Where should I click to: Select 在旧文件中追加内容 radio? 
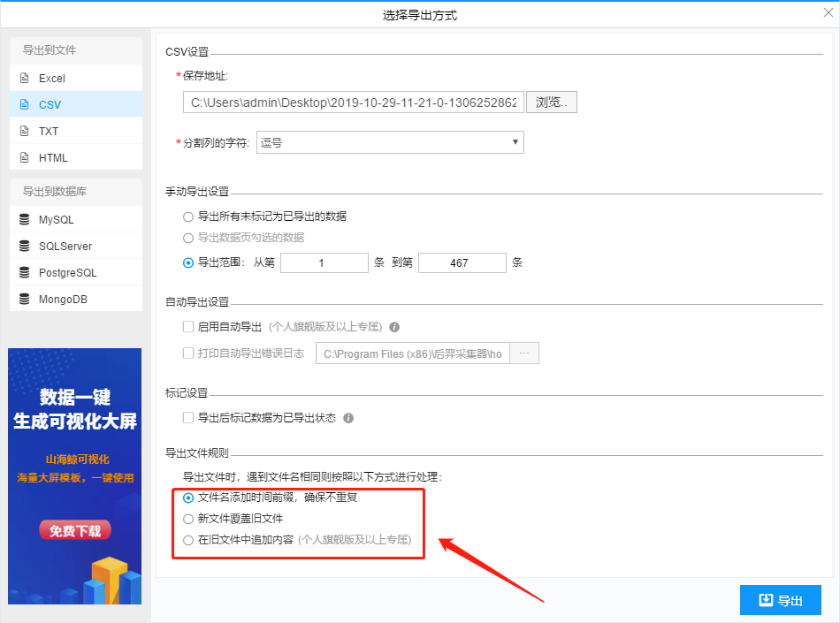(x=188, y=540)
